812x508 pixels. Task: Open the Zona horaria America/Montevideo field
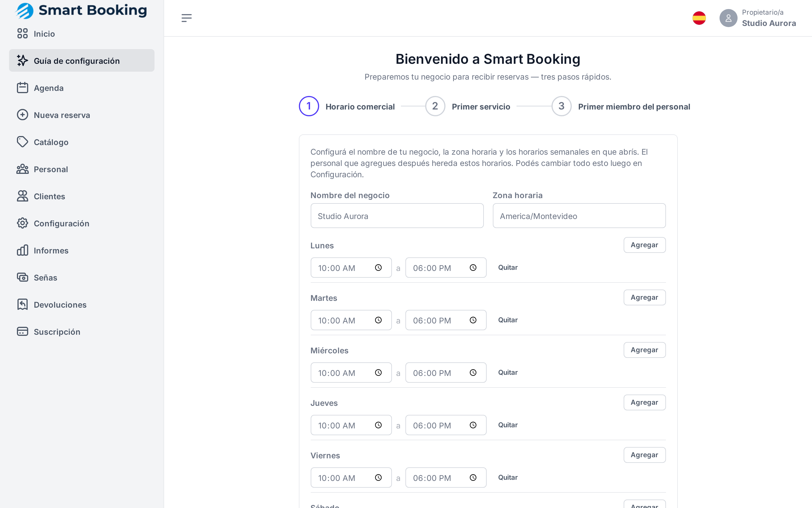point(579,216)
